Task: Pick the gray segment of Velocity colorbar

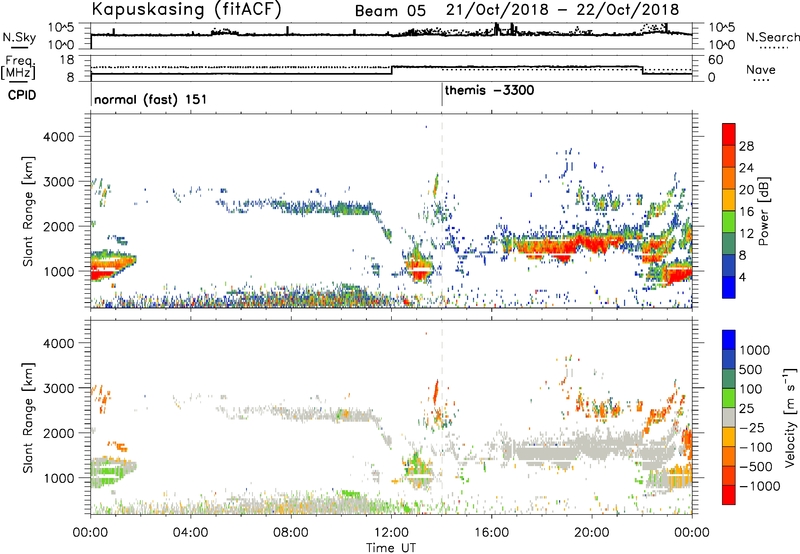Action: [x=729, y=417]
